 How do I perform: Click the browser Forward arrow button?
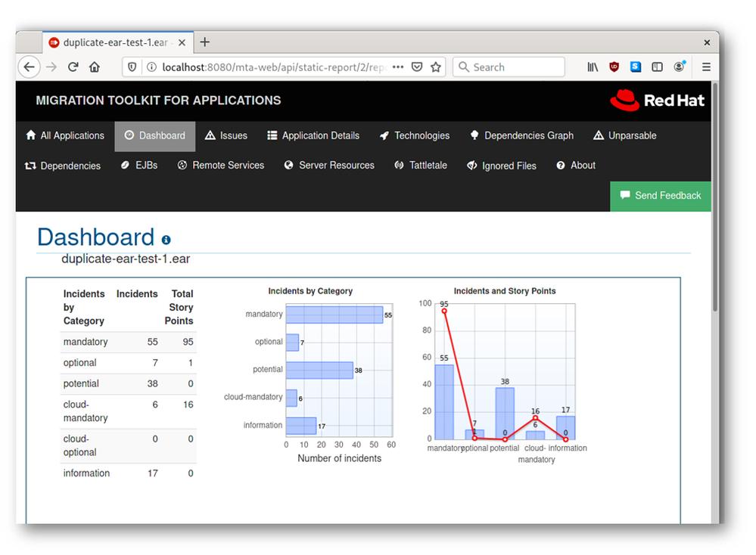tap(51, 67)
